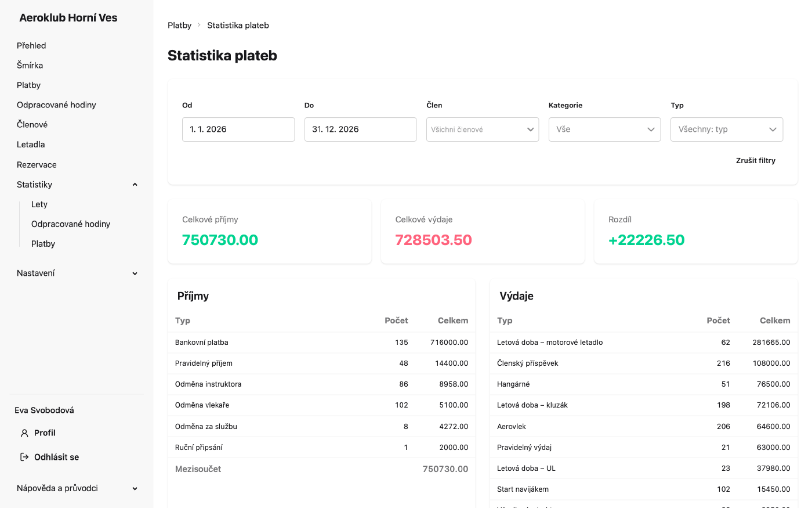812x508 pixels.
Task: Go to Přehled in sidebar
Action: click(x=31, y=45)
